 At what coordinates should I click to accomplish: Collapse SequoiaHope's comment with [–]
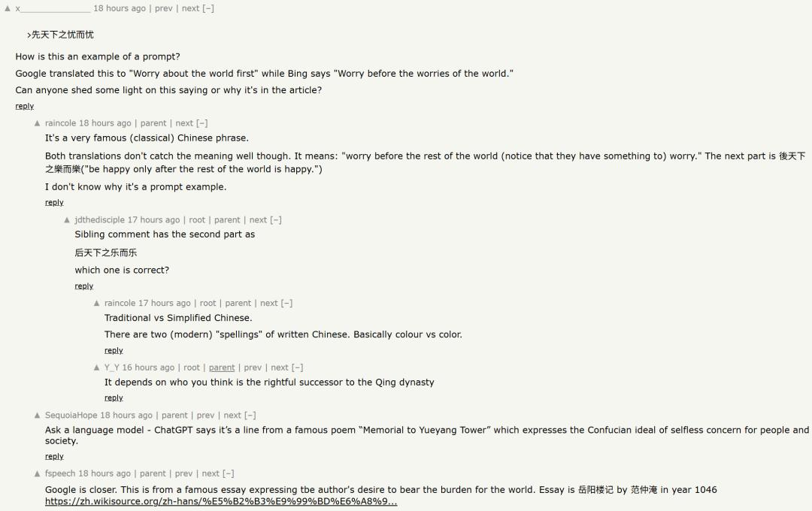pos(250,416)
